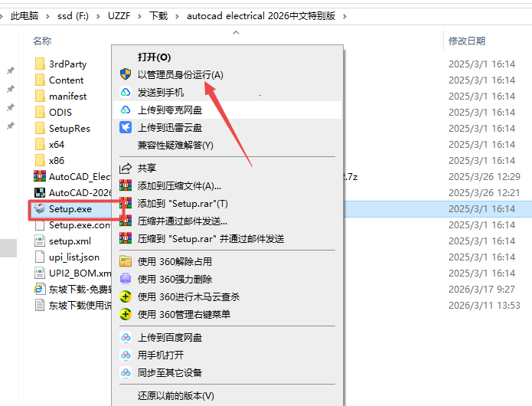
Task: Select the 3rdParty folder
Action: point(67,64)
